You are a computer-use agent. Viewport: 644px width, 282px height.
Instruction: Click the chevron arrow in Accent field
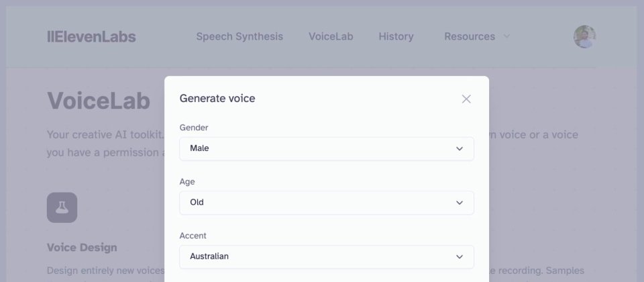(x=460, y=256)
